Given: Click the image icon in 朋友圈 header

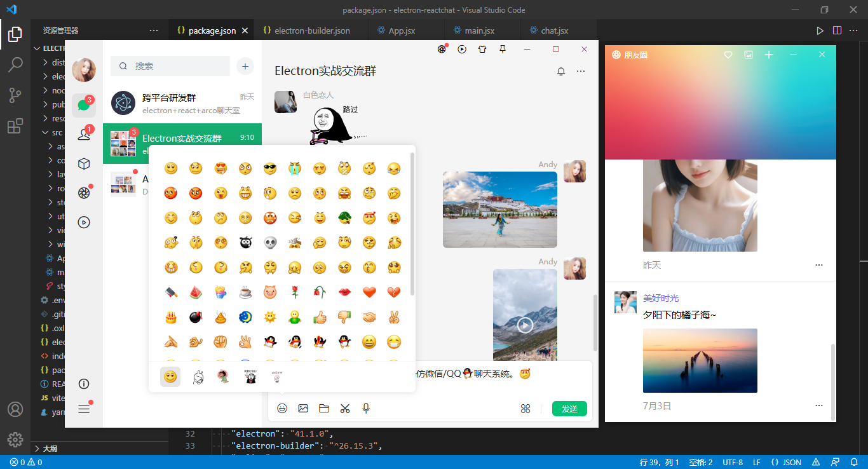Looking at the screenshot, I should [x=749, y=55].
